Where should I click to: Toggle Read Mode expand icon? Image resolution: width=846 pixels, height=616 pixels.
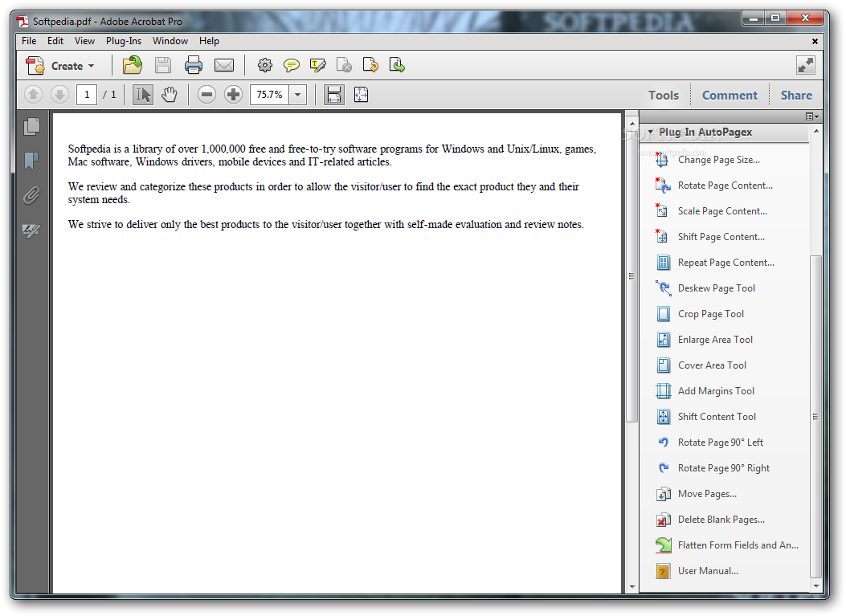[x=806, y=65]
